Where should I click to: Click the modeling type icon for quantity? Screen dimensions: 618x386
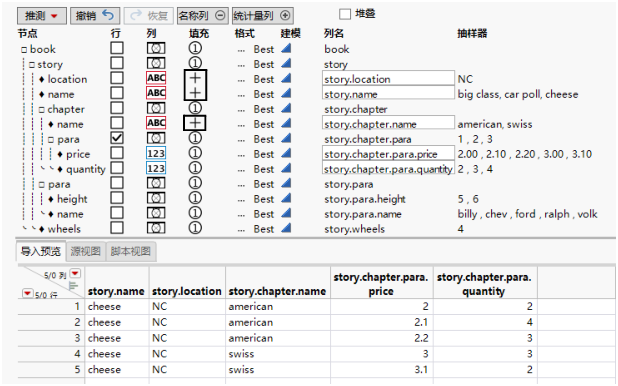pos(286,168)
